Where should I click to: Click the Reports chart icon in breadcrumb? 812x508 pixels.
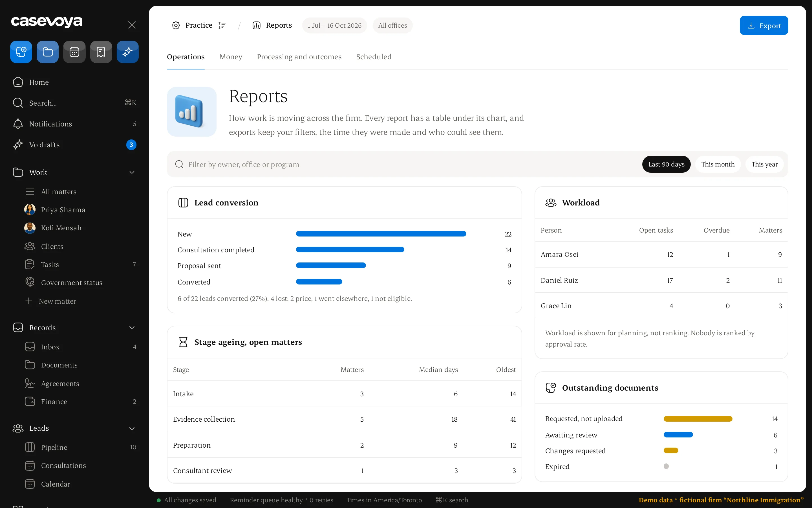tap(256, 25)
